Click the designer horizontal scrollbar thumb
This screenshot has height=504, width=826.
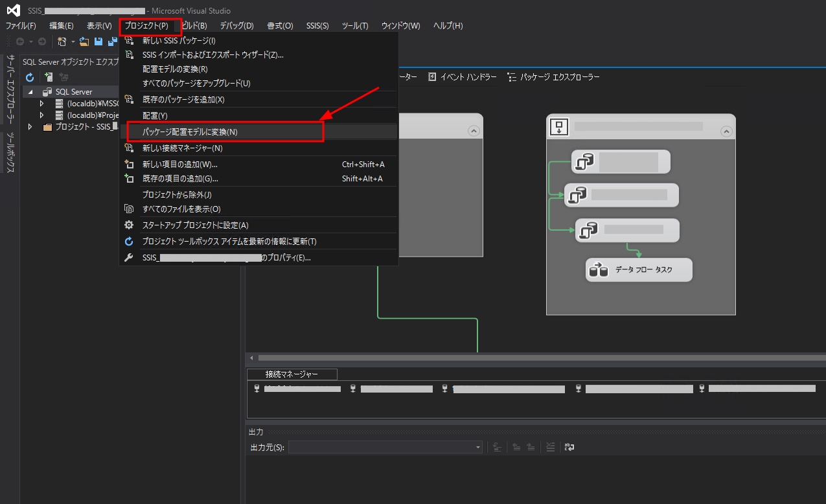tap(542, 358)
